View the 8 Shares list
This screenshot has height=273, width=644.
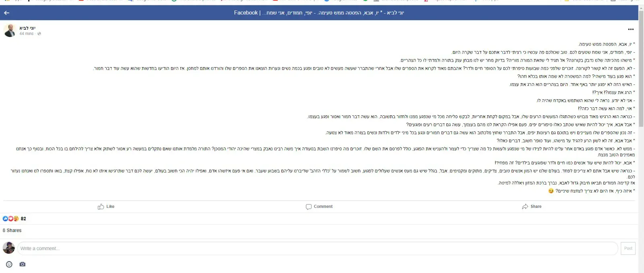[12, 230]
